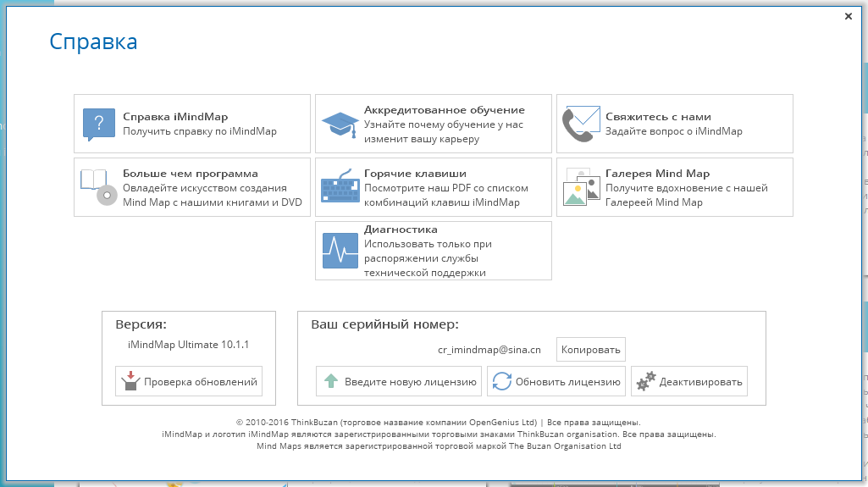Open Галерея Mind Map tile
Image resolution: width=868 pixels, height=487 pixels.
tap(675, 187)
